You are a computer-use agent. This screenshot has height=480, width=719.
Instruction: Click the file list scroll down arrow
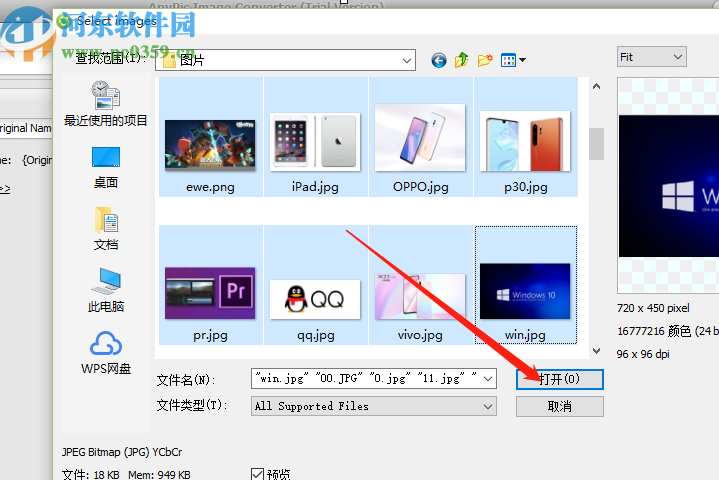pyautogui.click(x=596, y=351)
